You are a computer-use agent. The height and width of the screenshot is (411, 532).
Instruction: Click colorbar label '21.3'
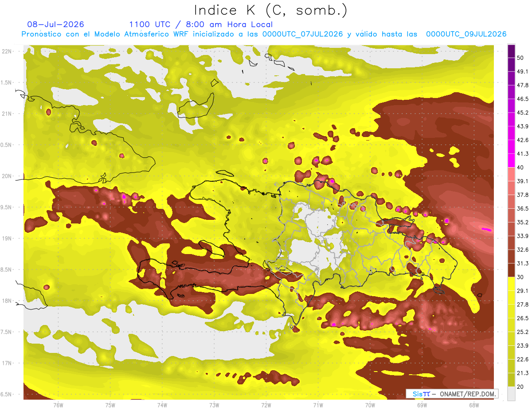(x=522, y=373)
